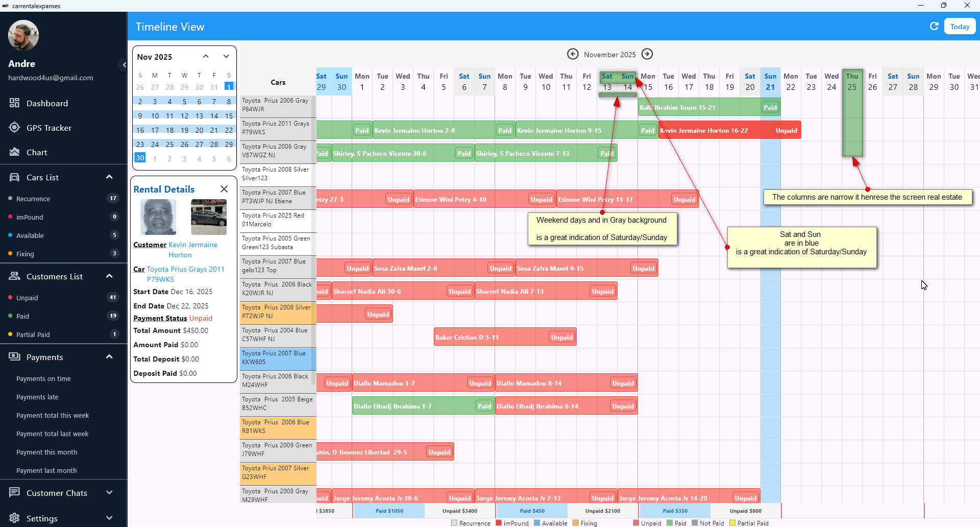Open Payments late report
Viewport: 980px width, 527px height.
pyautogui.click(x=37, y=397)
